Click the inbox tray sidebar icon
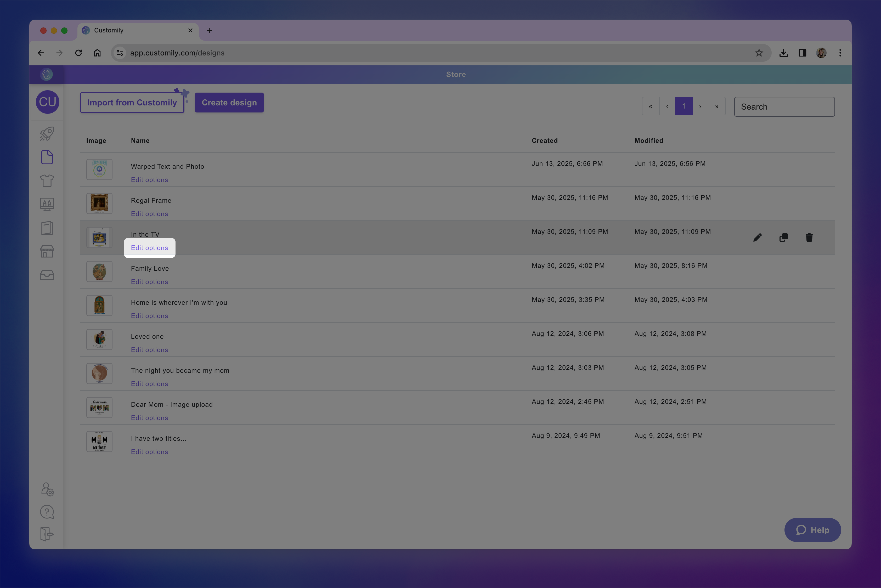This screenshot has height=588, width=881. (x=47, y=275)
